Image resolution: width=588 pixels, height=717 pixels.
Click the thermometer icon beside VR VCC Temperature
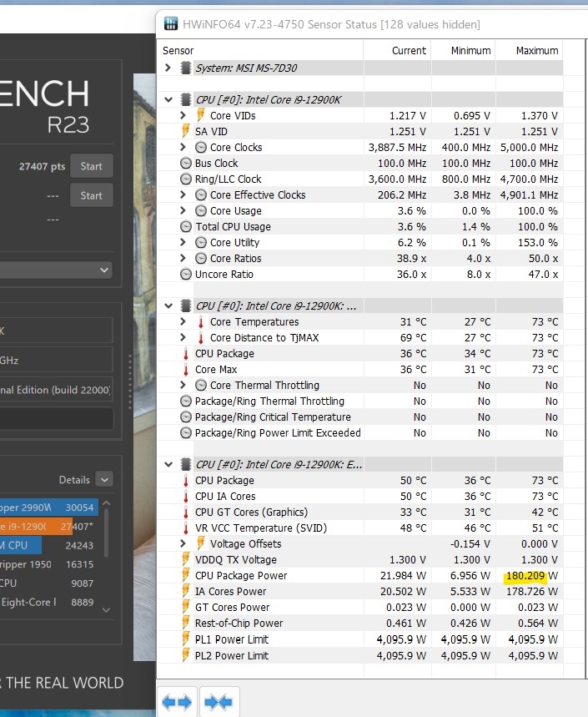coord(185,528)
